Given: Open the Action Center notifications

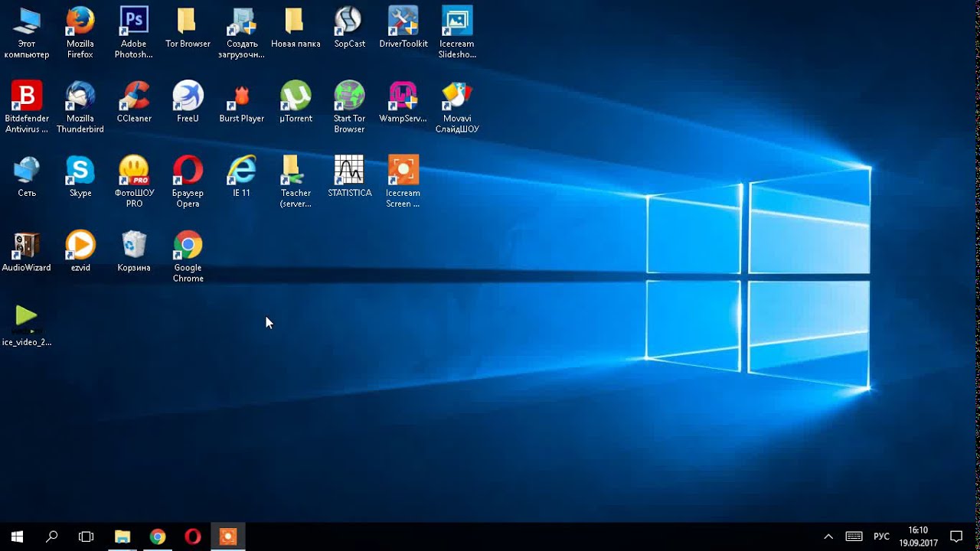Looking at the screenshot, I should pyautogui.click(x=956, y=536).
